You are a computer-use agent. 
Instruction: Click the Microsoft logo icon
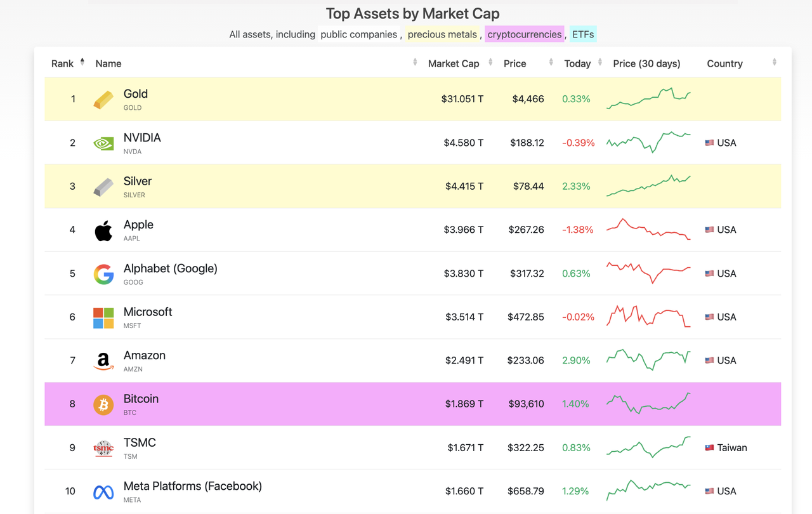pos(103,317)
